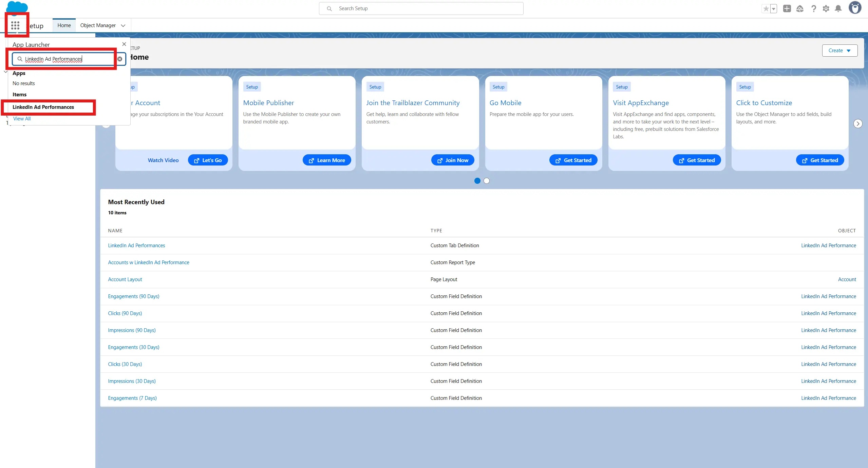Open the Favorites star icon
Image resolution: width=868 pixels, height=468 pixels.
(766, 8)
